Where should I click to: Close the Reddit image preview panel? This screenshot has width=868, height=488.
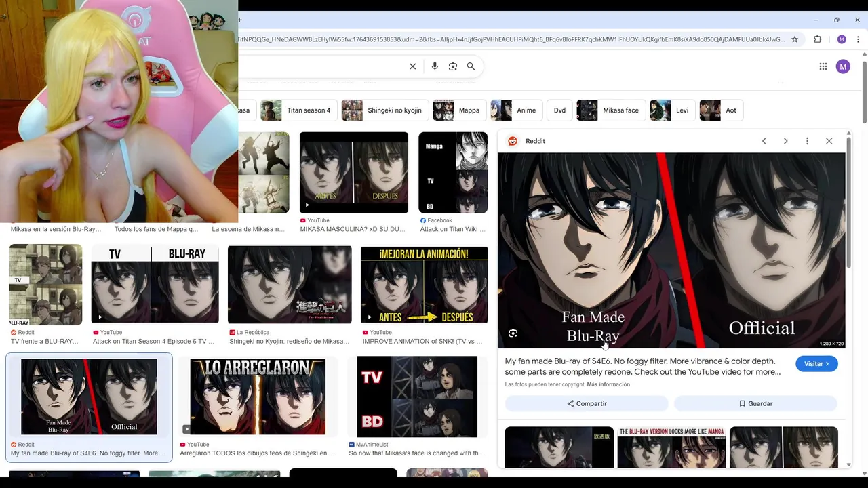[x=829, y=141]
